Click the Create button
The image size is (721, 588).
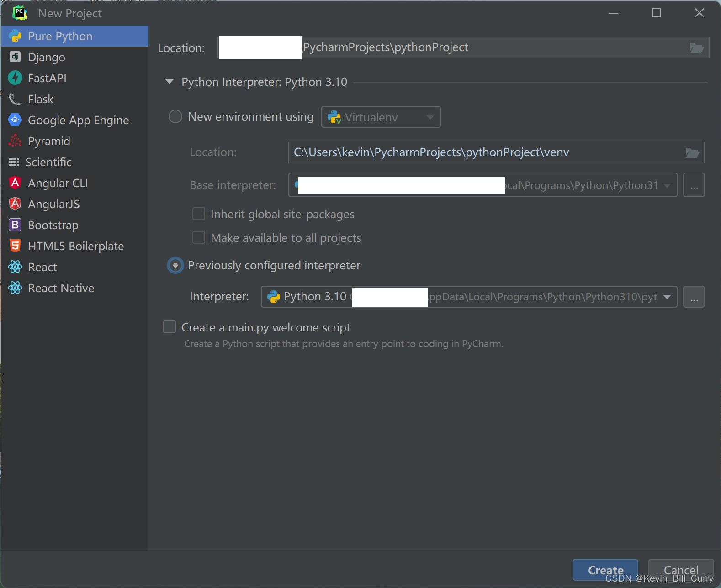[x=605, y=570]
